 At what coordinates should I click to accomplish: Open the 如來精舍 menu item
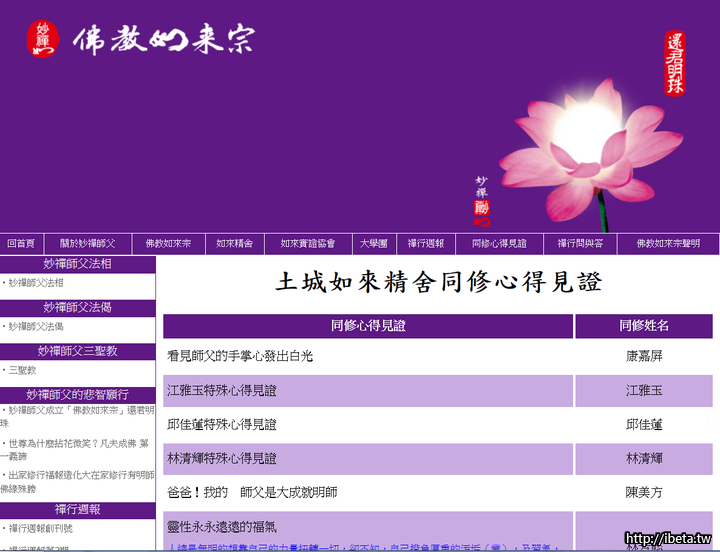pos(235,244)
